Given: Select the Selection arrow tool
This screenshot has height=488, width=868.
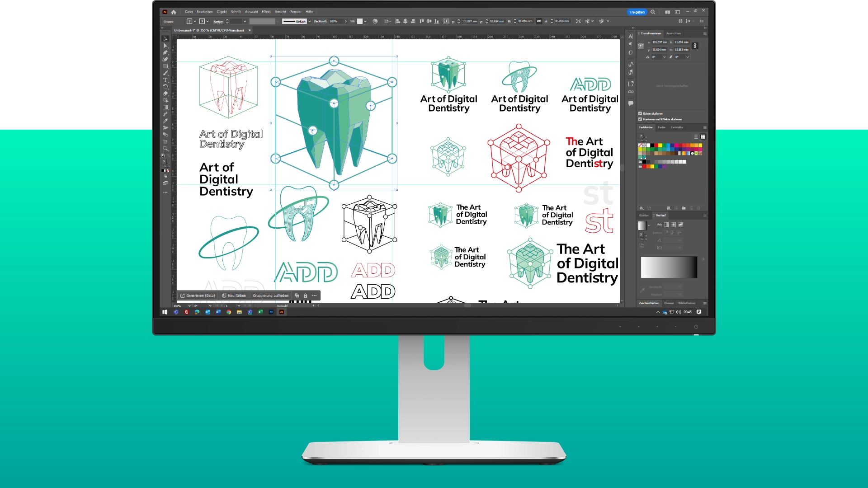Looking at the screenshot, I should click(165, 38).
